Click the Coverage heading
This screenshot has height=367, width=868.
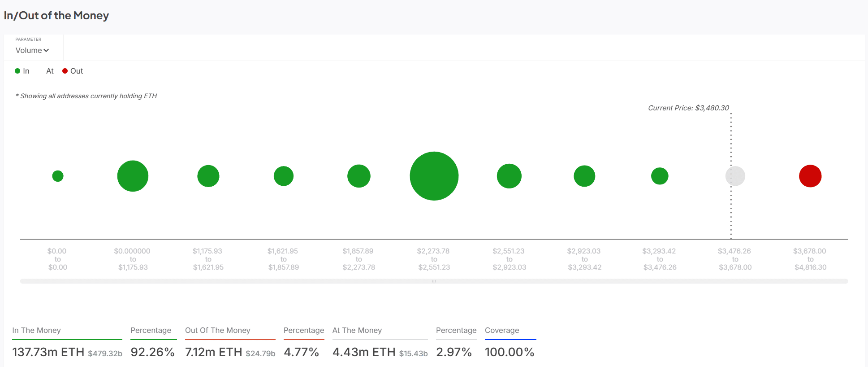coord(502,330)
